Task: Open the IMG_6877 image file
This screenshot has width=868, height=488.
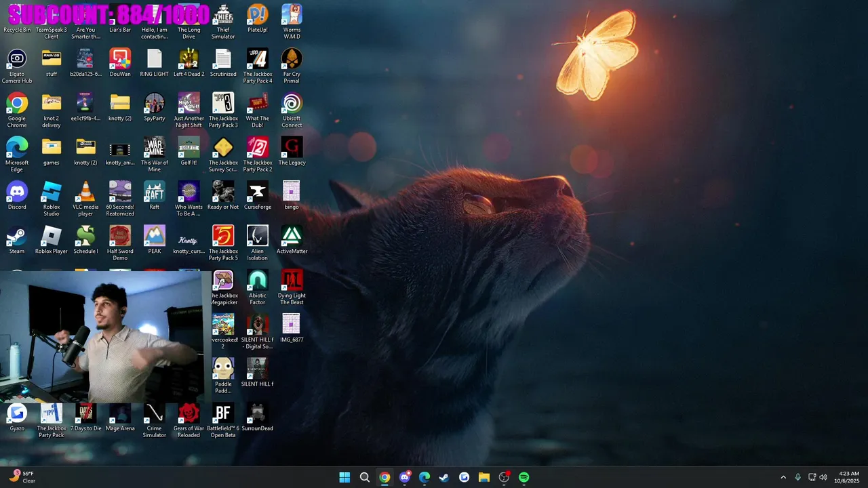Action: [292, 327]
